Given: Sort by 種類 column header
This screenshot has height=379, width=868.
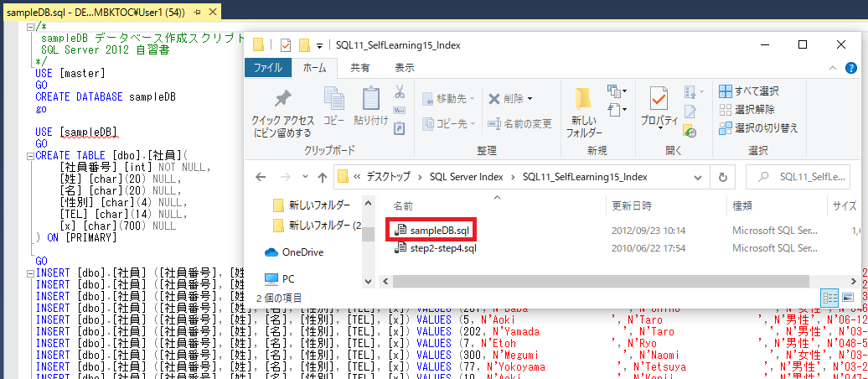Looking at the screenshot, I should pos(742,206).
